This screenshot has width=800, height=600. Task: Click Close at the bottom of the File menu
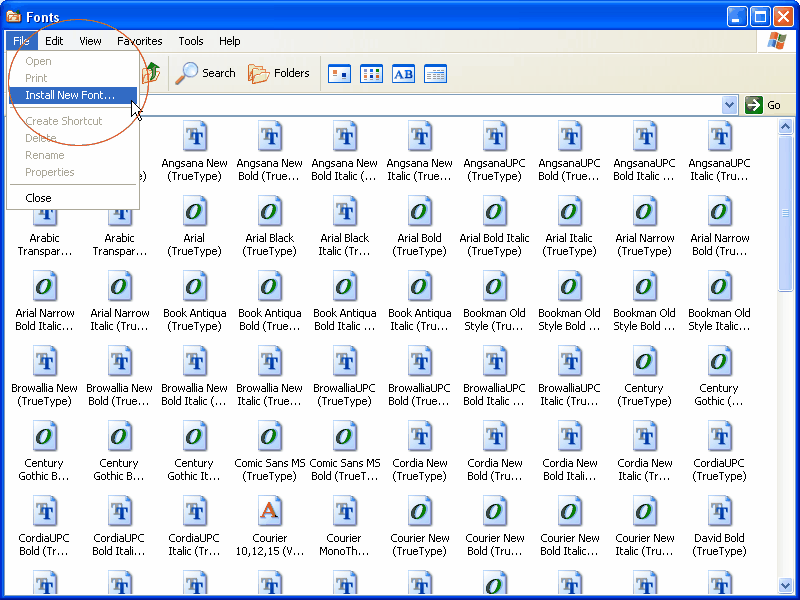pyautogui.click(x=37, y=197)
